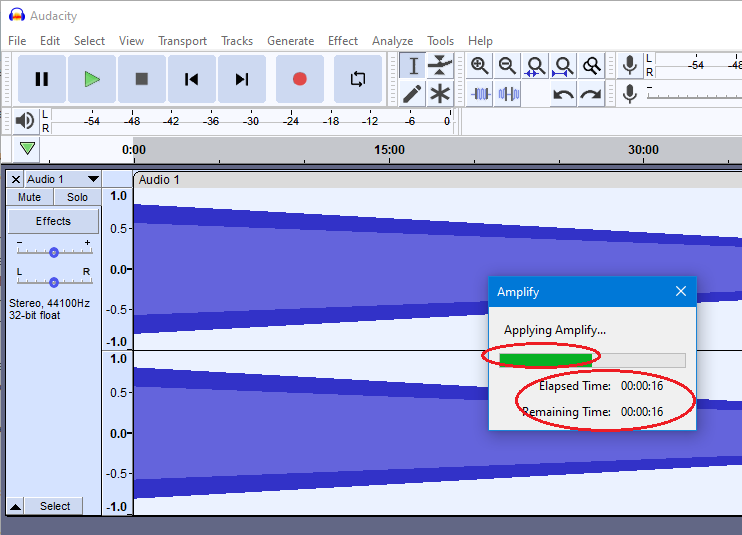Image resolution: width=742 pixels, height=535 pixels.
Task: Click the "Applying Amplify..." message
Action: tap(555, 330)
